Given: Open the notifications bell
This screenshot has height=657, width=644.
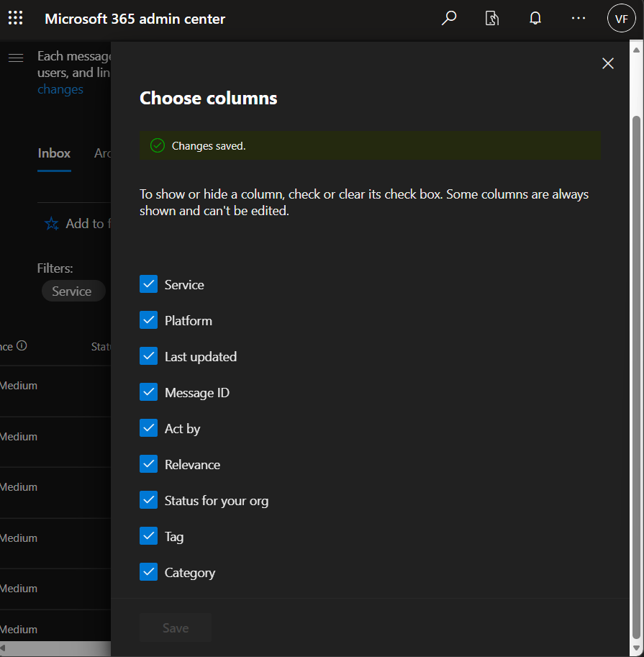Looking at the screenshot, I should [x=535, y=18].
